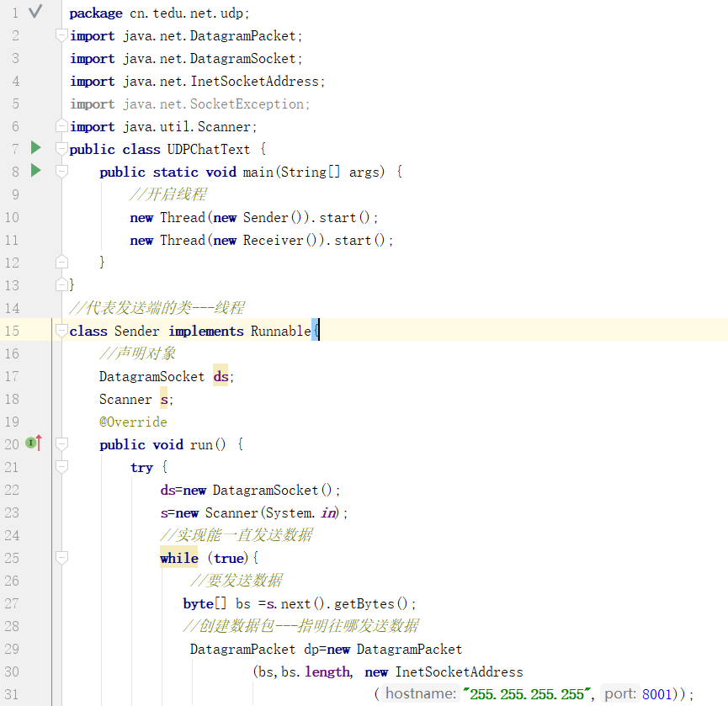Click the port value '8001'
Viewport: 728px width, 706px height.
pos(657,694)
